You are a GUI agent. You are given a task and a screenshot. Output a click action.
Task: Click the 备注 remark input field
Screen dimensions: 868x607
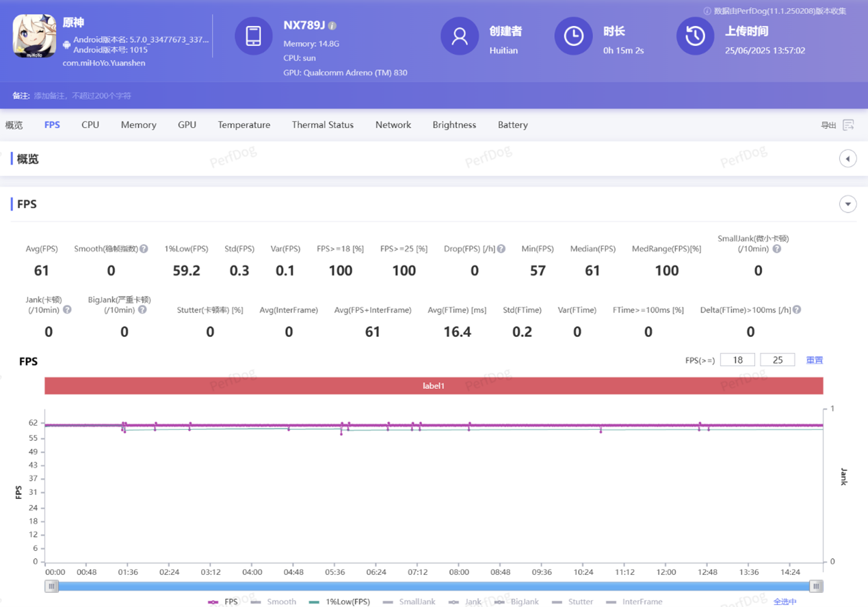(83, 96)
